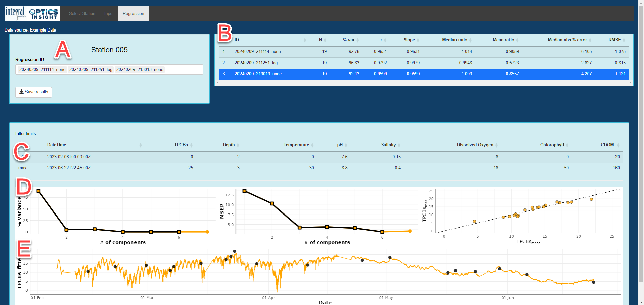644x305 pixels.
Task: Select regression row 20240209_211114_none in table
Action: point(258,52)
